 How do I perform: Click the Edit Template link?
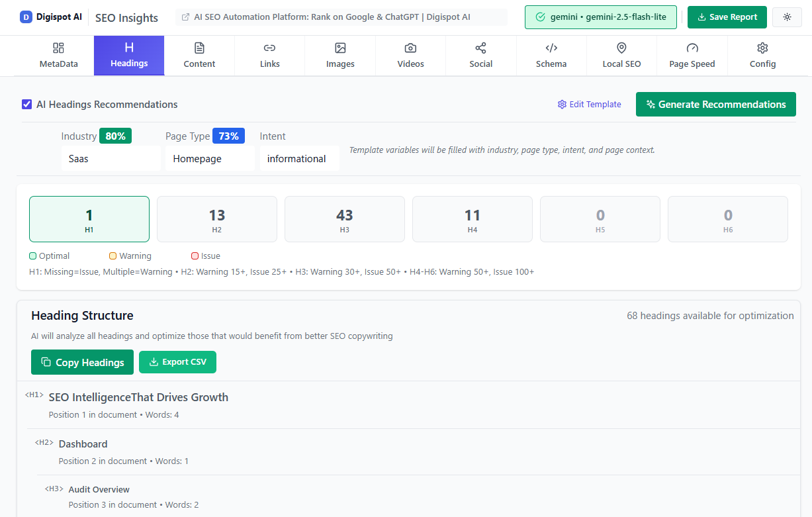click(589, 105)
